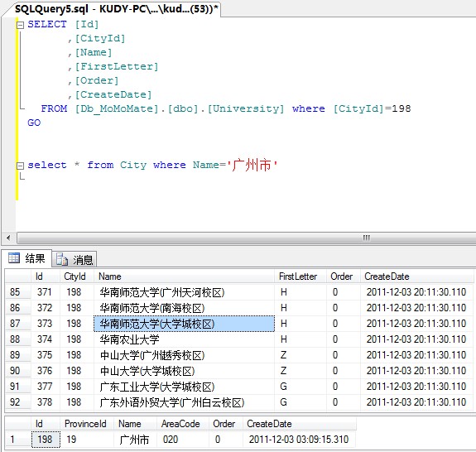476x452 pixels.
Task: Click the results grid icon on 结果 tab
Action: pos(14,258)
